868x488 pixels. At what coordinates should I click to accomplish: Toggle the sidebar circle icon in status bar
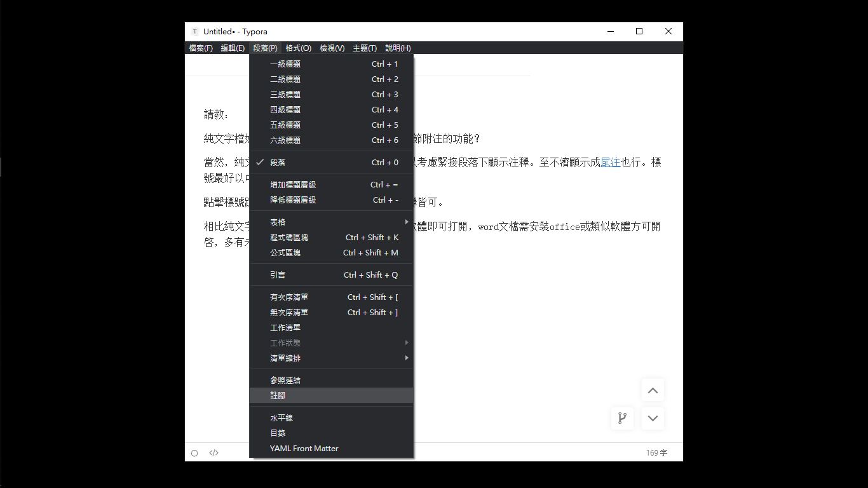[x=194, y=453]
